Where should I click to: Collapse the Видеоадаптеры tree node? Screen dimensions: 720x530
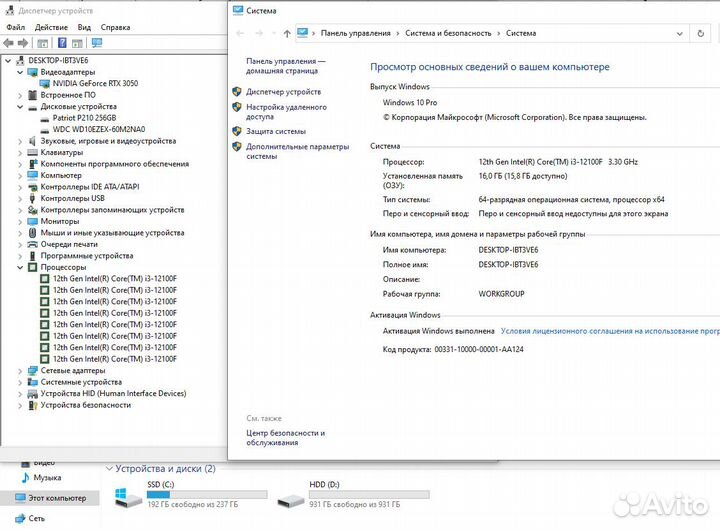20,72
